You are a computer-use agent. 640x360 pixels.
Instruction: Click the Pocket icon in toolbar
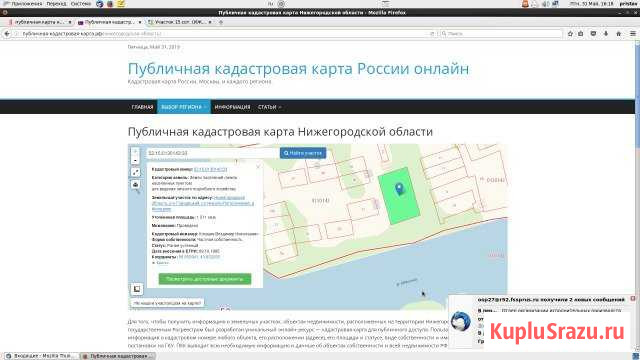(593, 34)
